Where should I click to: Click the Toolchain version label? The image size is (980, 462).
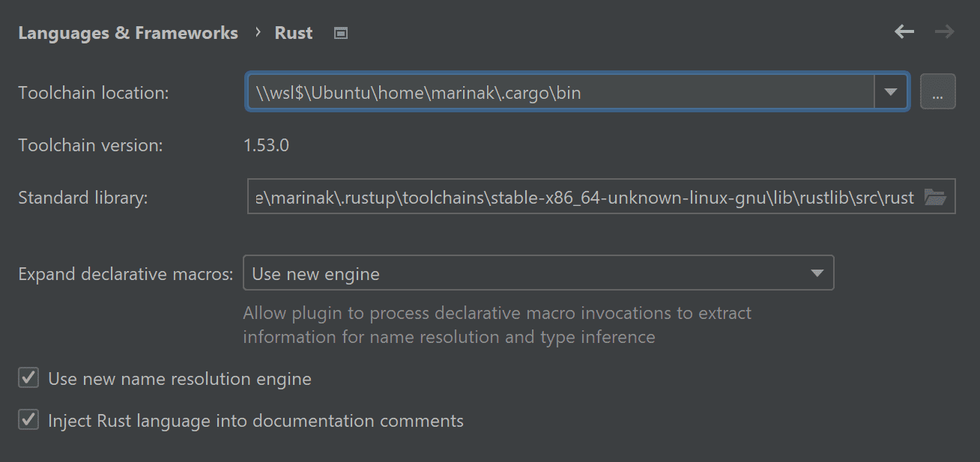pos(90,145)
